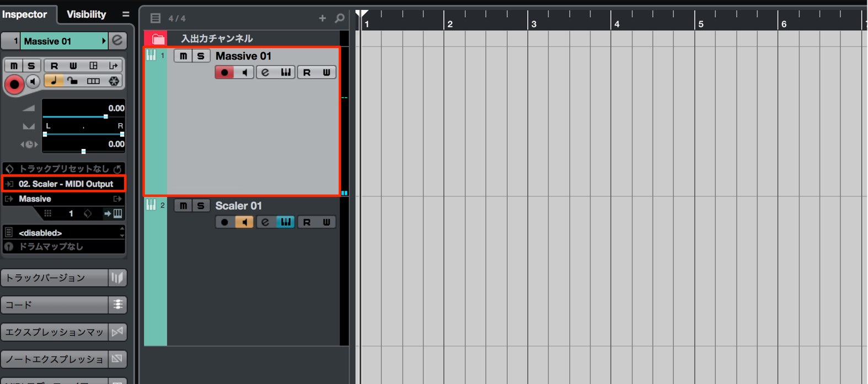868x384 pixels.
Task: Expand ノートエクスプレッション section
Action: click(x=54, y=359)
